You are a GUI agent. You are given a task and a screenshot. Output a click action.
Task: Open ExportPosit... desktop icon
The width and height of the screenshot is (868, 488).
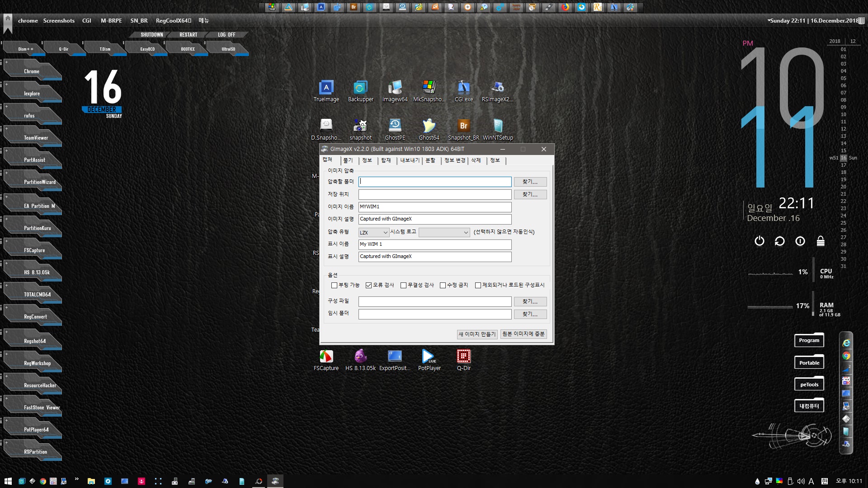click(395, 360)
